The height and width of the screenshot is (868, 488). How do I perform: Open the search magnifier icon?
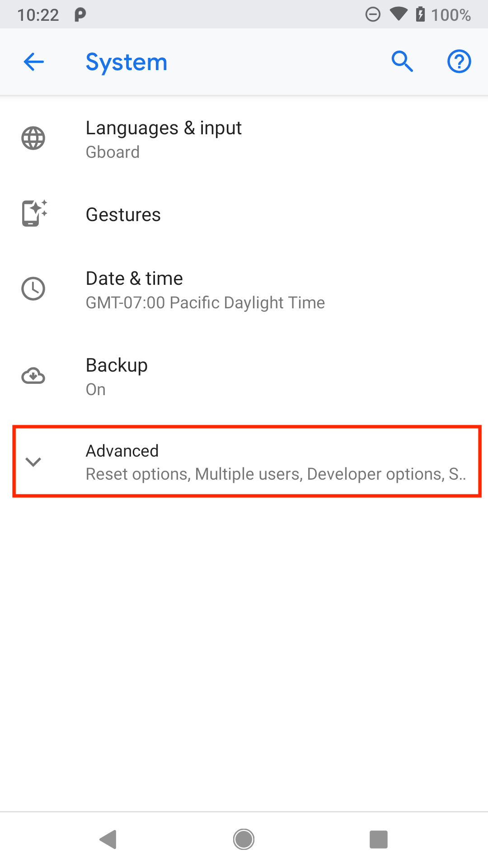(402, 61)
